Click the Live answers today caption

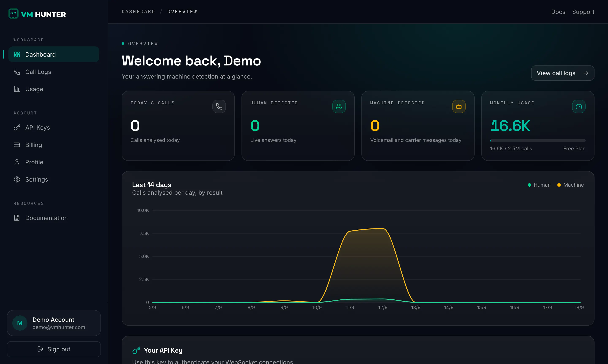pos(273,140)
